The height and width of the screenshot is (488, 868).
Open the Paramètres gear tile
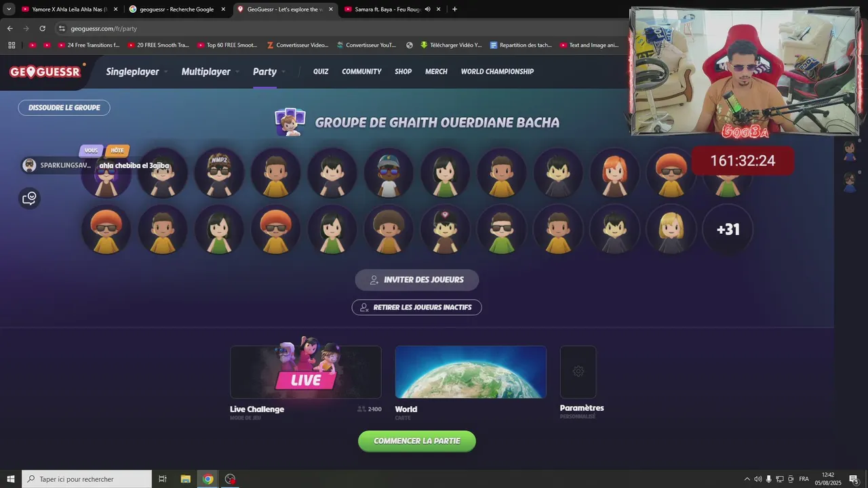(x=578, y=371)
